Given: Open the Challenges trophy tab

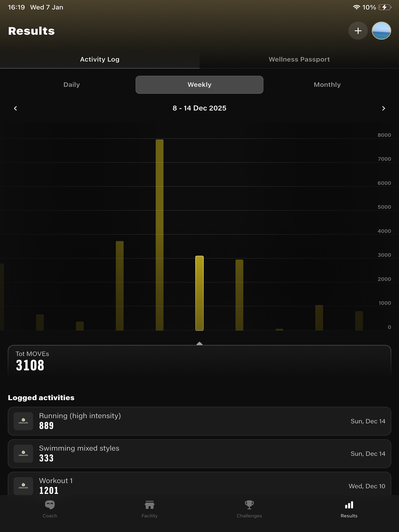Looking at the screenshot, I should click(249, 509).
